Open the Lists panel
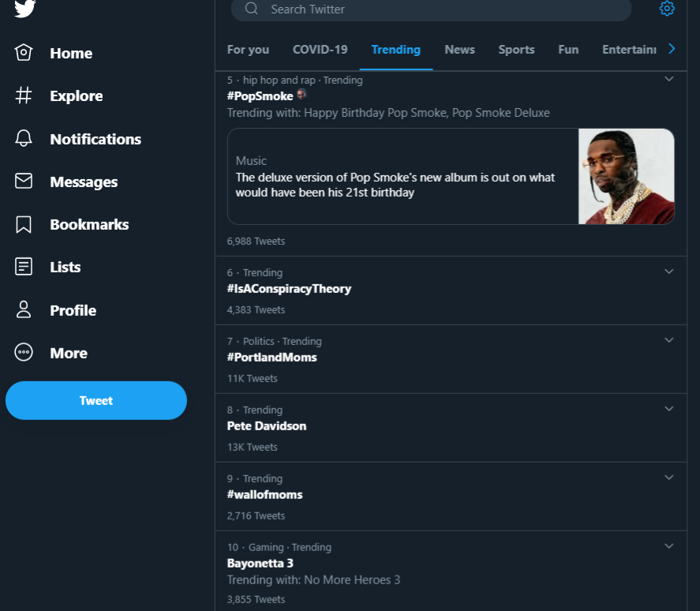The image size is (700, 611). (x=65, y=267)
